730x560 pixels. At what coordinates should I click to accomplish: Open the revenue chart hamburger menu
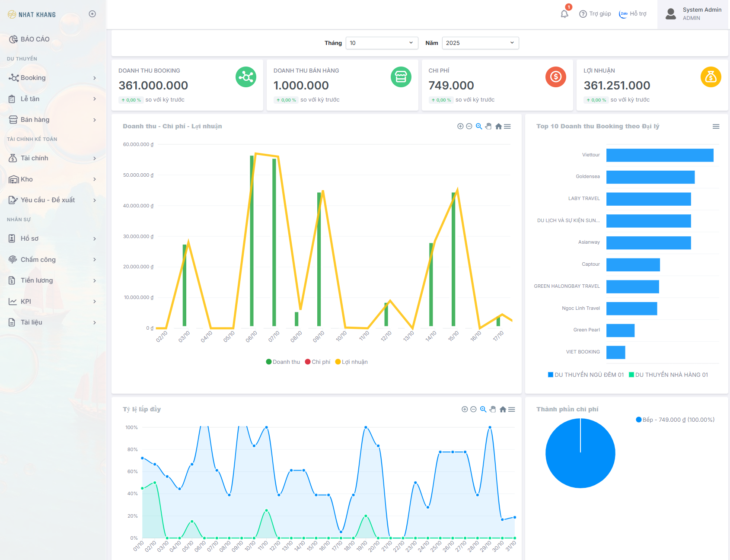point(507,126)
